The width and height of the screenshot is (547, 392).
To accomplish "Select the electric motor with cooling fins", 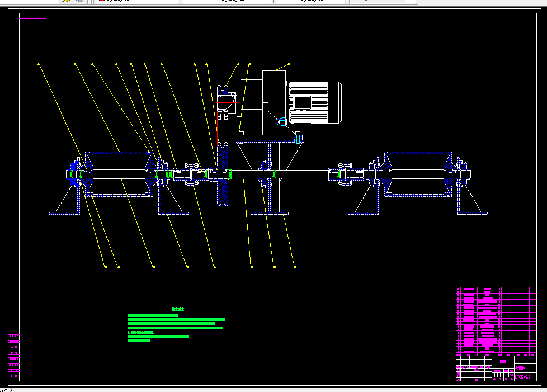I will 315,102.
